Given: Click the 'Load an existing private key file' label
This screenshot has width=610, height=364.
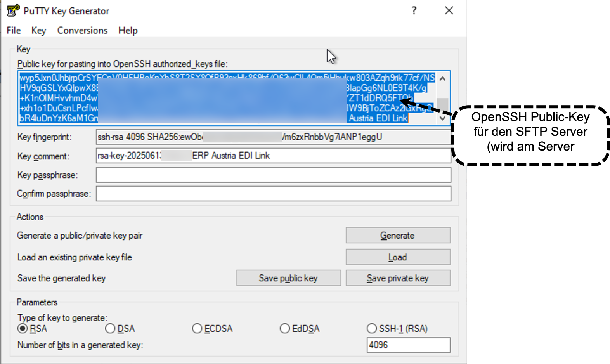Looking at the screenshot, I should click(75, 257).
